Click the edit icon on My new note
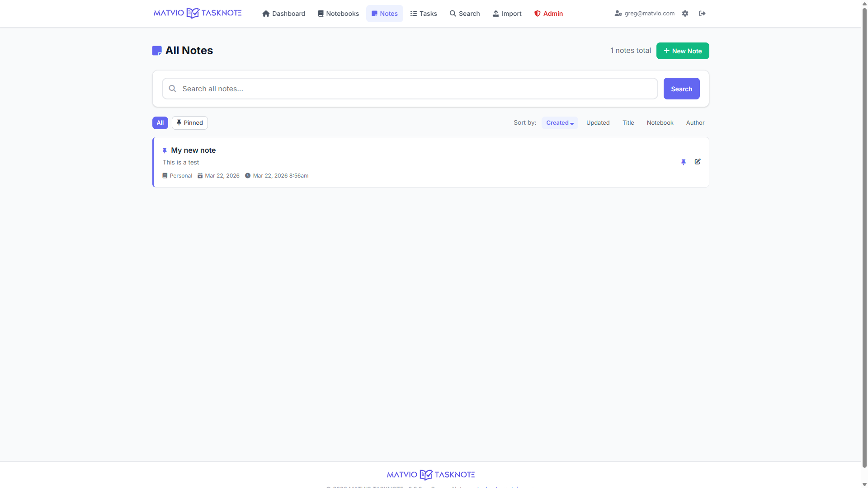 698,162
